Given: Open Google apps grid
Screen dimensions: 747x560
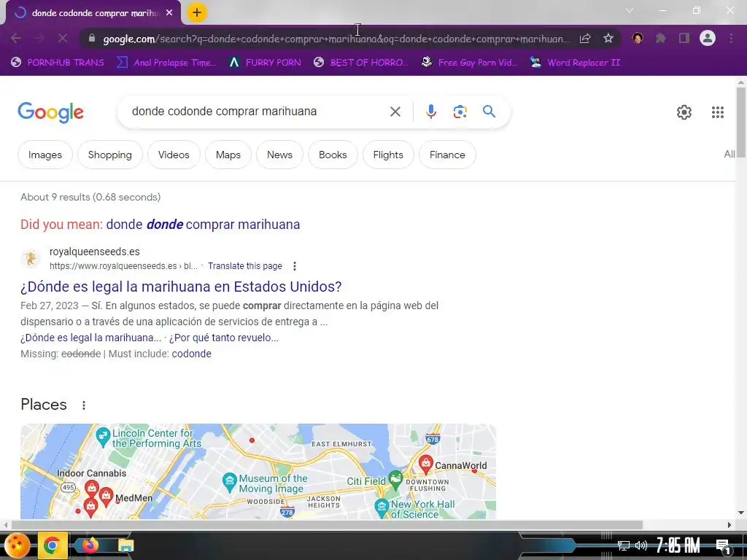Looking at the screenshot, I should pos(718,112).
